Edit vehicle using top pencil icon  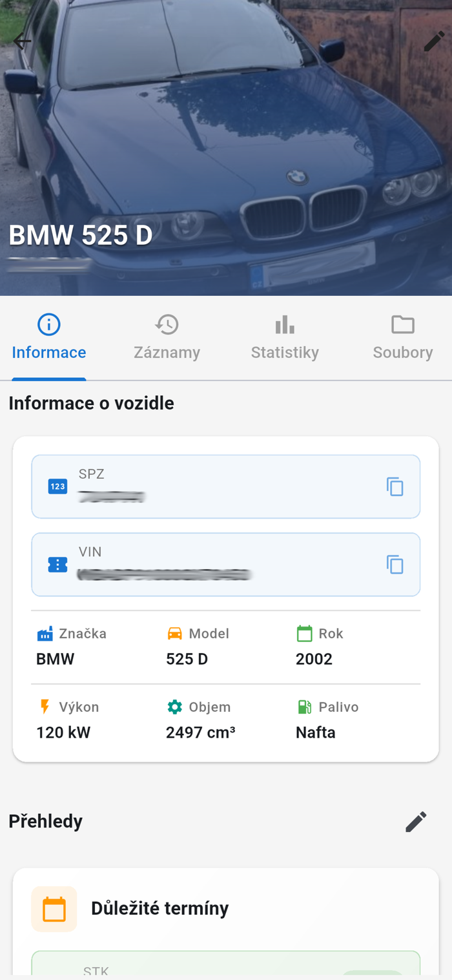pyautogui.click(x=434, y=41)
